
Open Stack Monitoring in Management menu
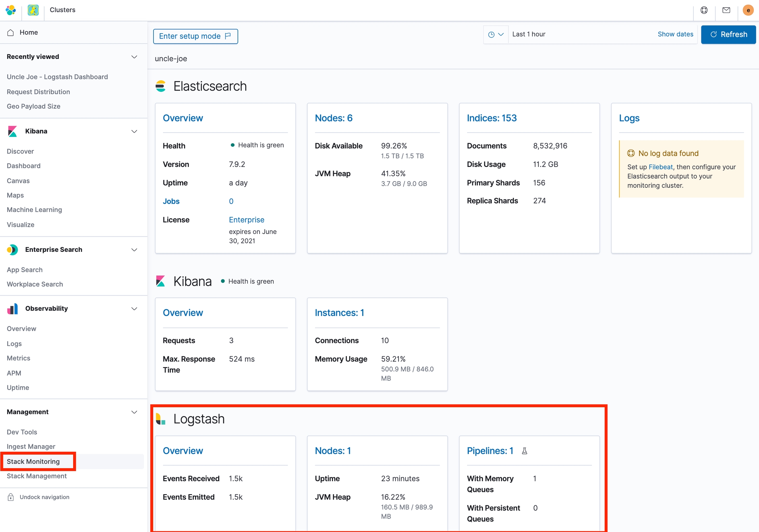click(33, 461)
